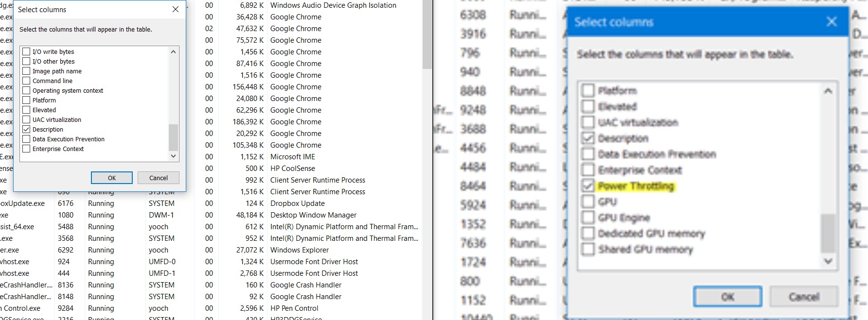The image size is (868, 320).
Task: Click OK in the right blue dialog
Action: pos(727,297)
